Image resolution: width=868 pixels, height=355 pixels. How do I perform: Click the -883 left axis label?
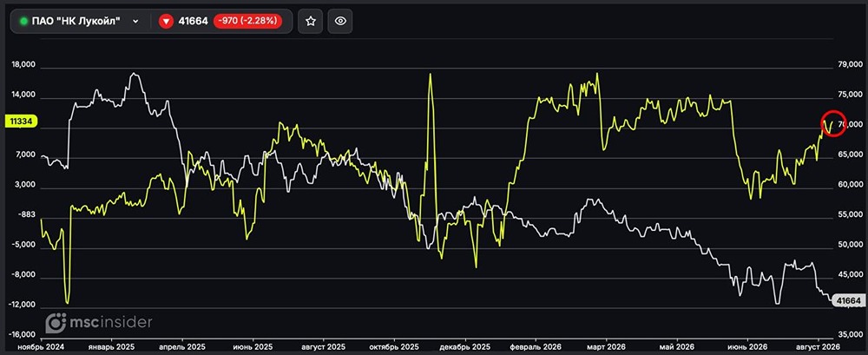click(28, 215)
